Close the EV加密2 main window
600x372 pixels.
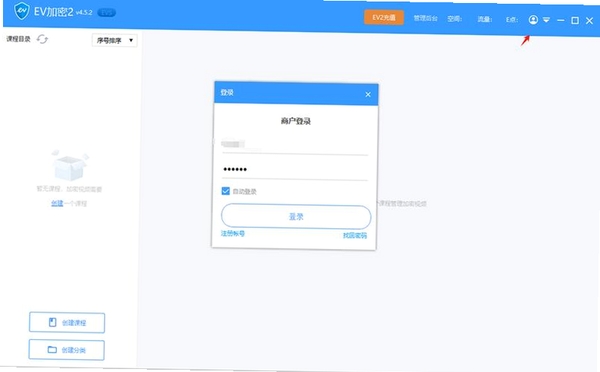[589, 21]
